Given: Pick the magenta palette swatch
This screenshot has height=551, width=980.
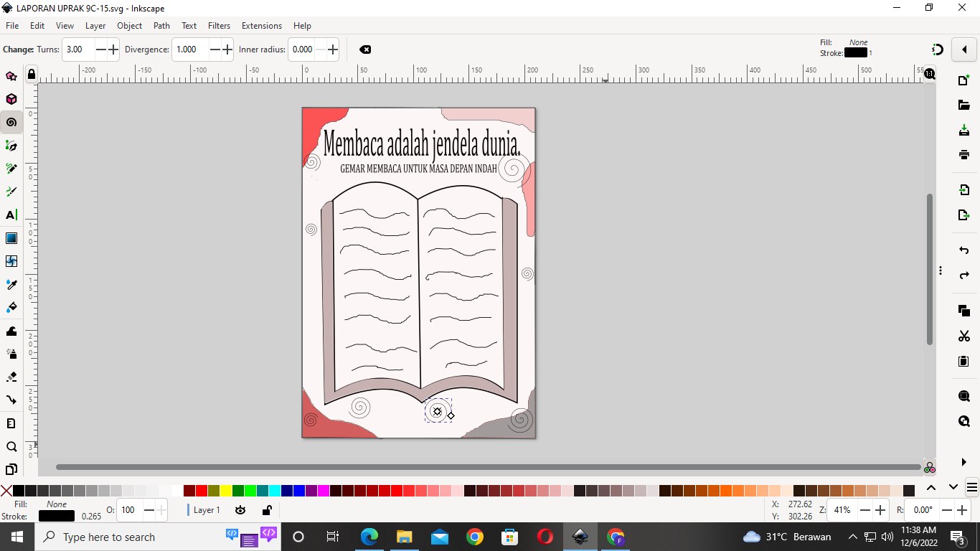Looking at the screenshot, I should click(324, 491).
